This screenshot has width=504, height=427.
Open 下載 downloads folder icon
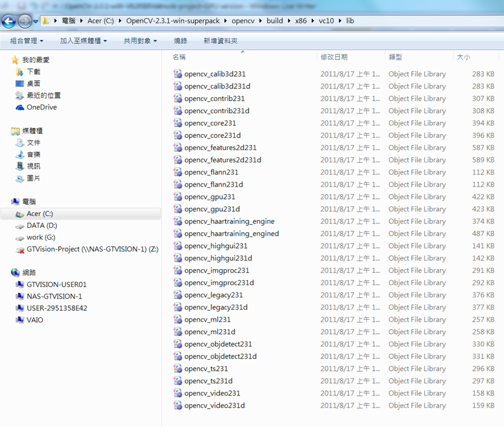[19, 72]
